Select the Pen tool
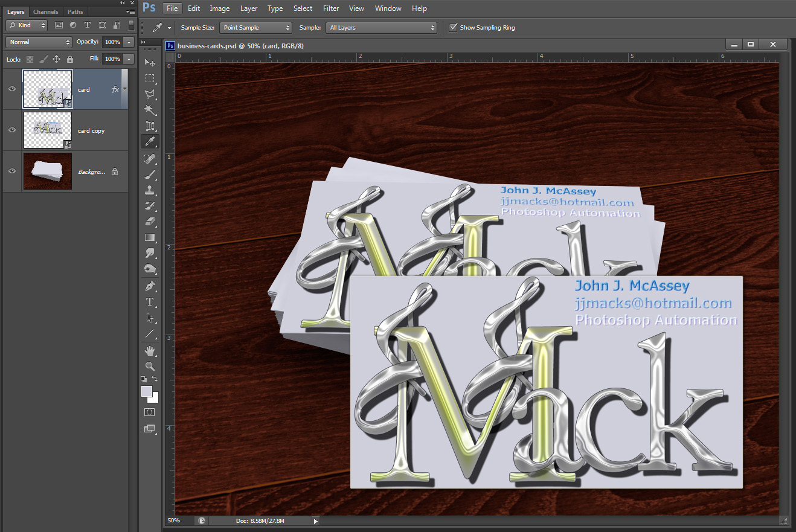The width and height of the screenshot is (796, 532). (x=150, y=286)
